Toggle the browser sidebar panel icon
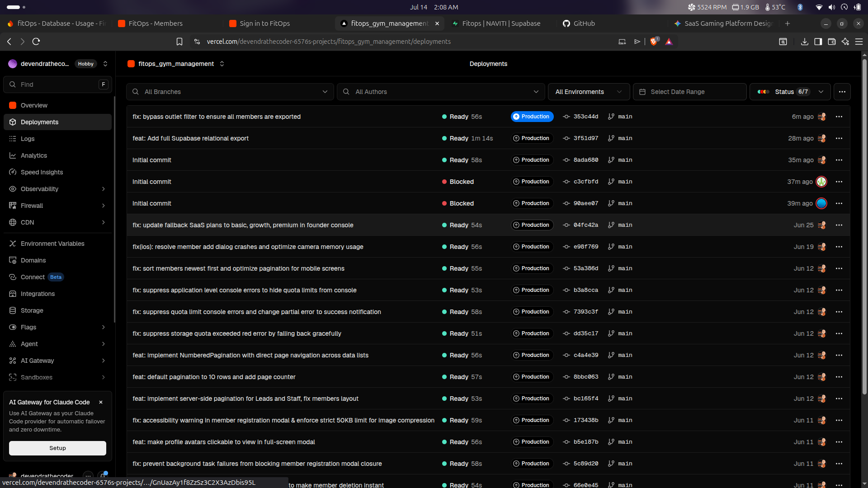The height and width of the screenshot is (488, 868). point(818,42)
